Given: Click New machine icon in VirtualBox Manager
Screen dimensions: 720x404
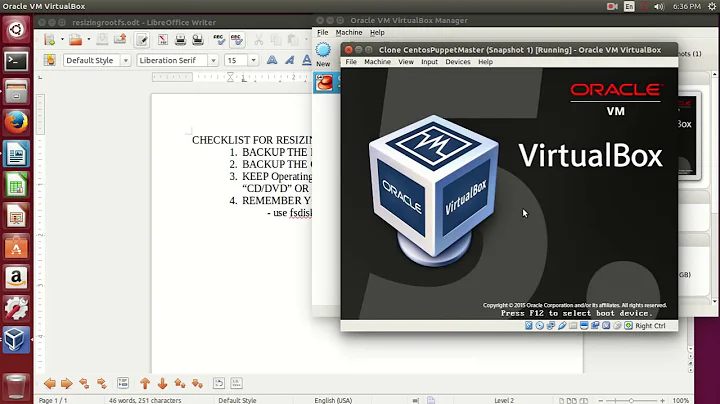Looking at the screenshot, I should point(323,55).
